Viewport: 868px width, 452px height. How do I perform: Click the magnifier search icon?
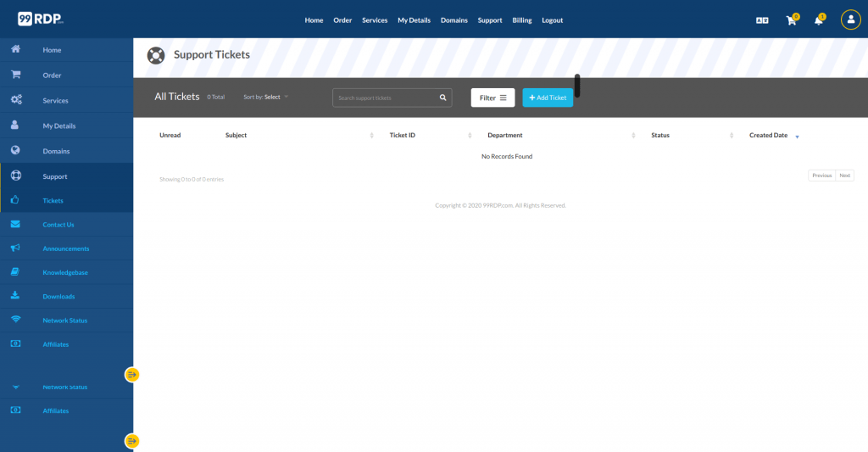coord(442,98)
